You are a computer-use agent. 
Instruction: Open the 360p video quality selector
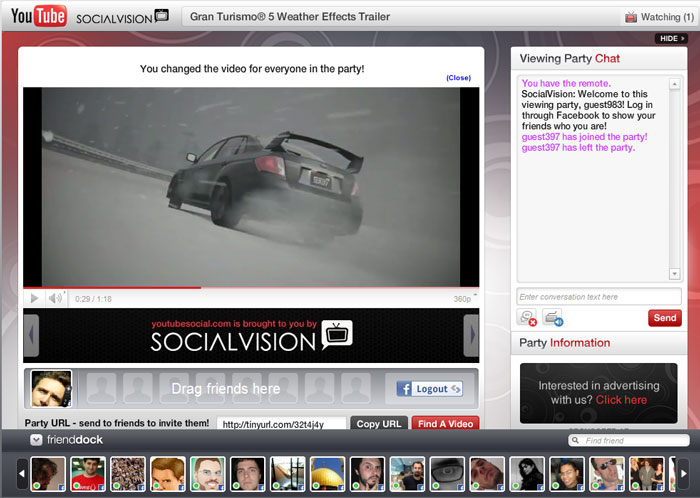[464, 299]
